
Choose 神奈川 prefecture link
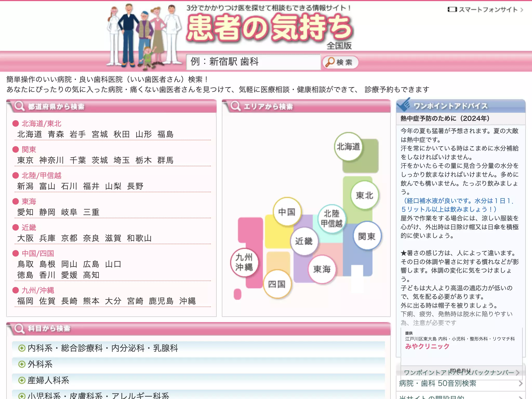point(51,160)
